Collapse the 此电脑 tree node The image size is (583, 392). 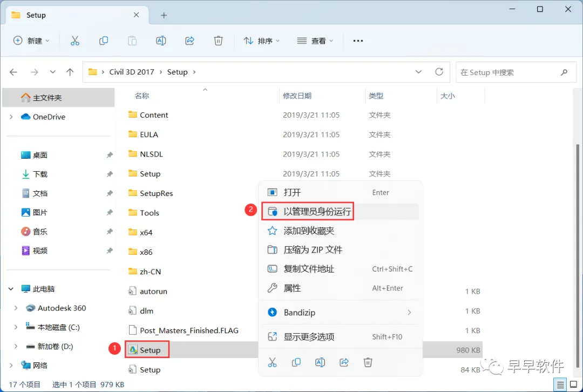pos(11,289)
